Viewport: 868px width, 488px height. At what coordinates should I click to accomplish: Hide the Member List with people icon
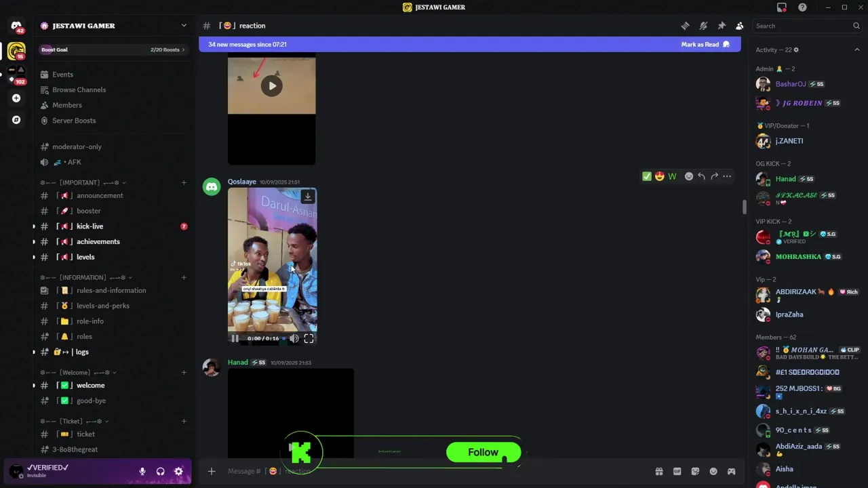pos(739,26)
